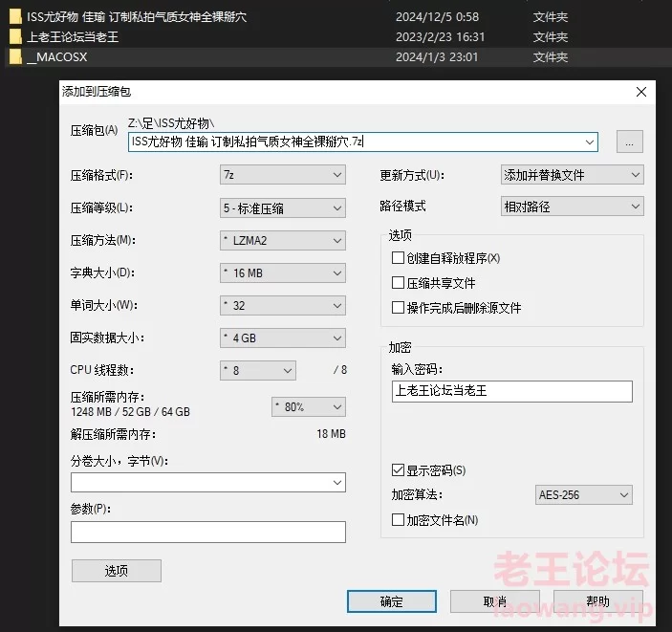Open the 固实数据大小 dropdown showing 4 GB

pyautogui.click(x=283, y=338)
